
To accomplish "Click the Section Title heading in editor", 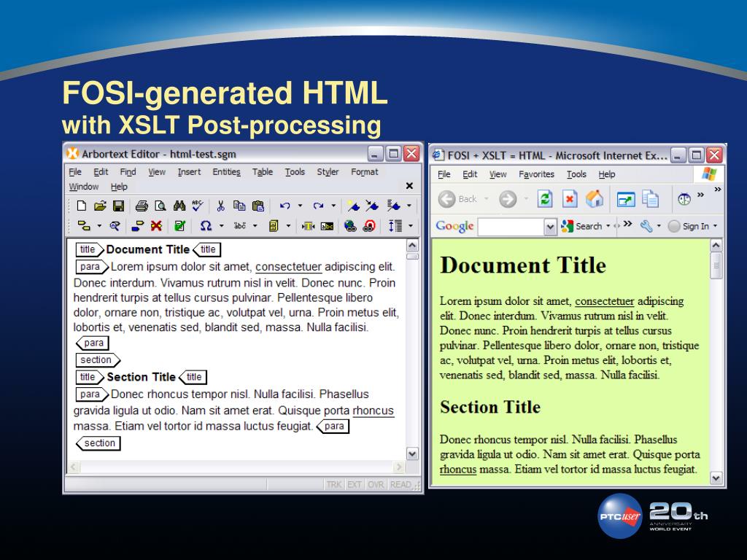I will pyautogui.click(x=141, y=377).
